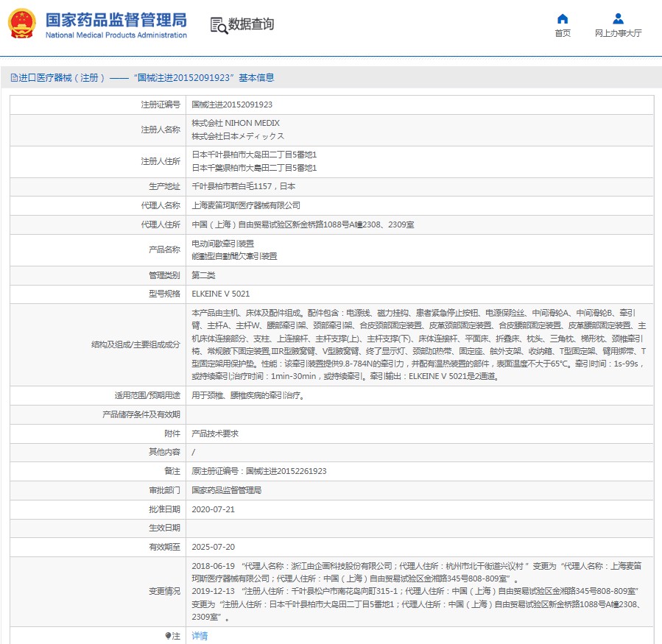Click the 首页 label
Image resolution: width=662 pixels, height=644 pixels.
(563, 33)
